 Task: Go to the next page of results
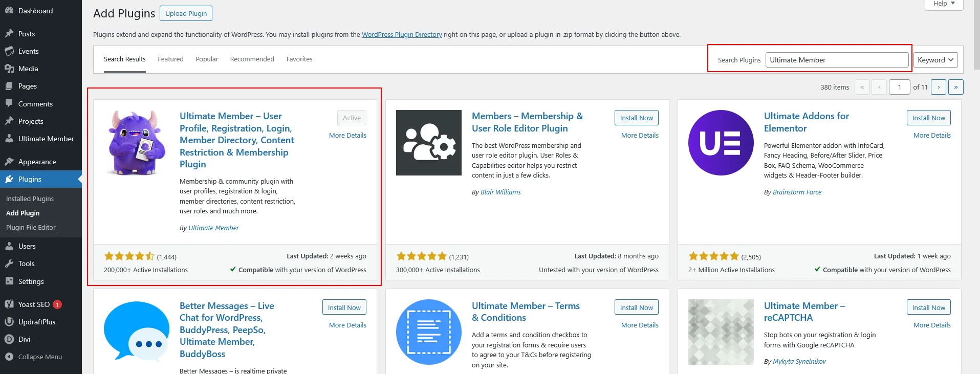(939, 87)
